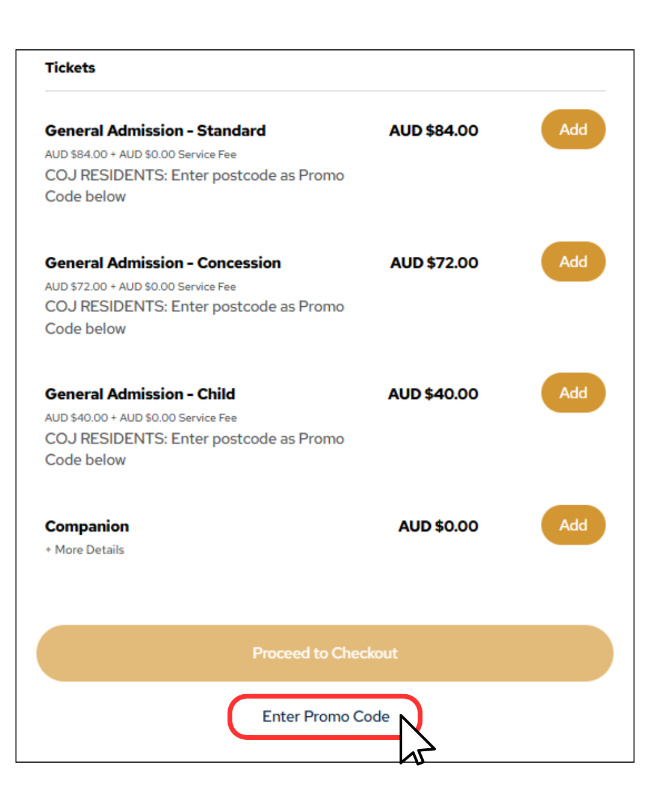650x812 pixels.
Task: Click the Child ticket service fee line
Action: pos(141,418)
